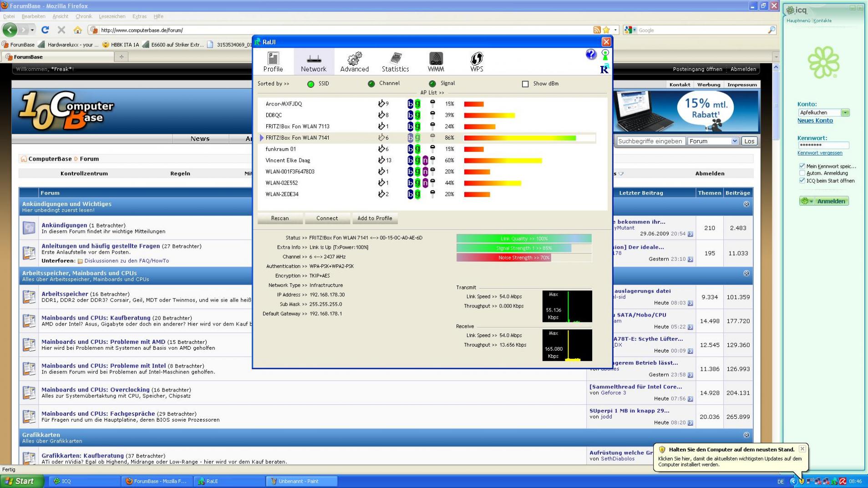The image size is (868, 488).
Task: Open the Firefox history dropdown arrow
Action: pyautogui.click(x=32, y=30)
